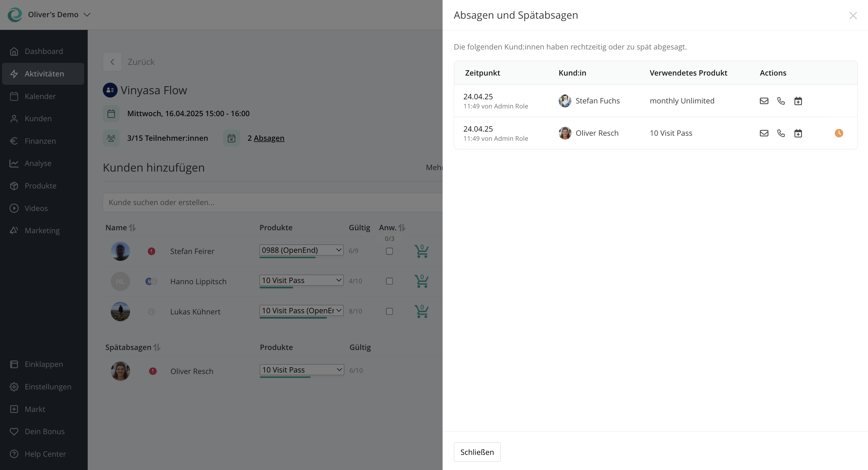Open calendar action for Oliver Resch
868x470 pixels.
(798, 133)
